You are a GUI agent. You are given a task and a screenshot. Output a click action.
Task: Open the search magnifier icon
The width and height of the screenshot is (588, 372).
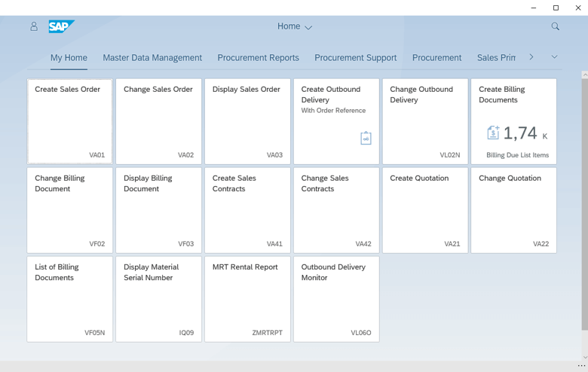[x=556, y=26]
